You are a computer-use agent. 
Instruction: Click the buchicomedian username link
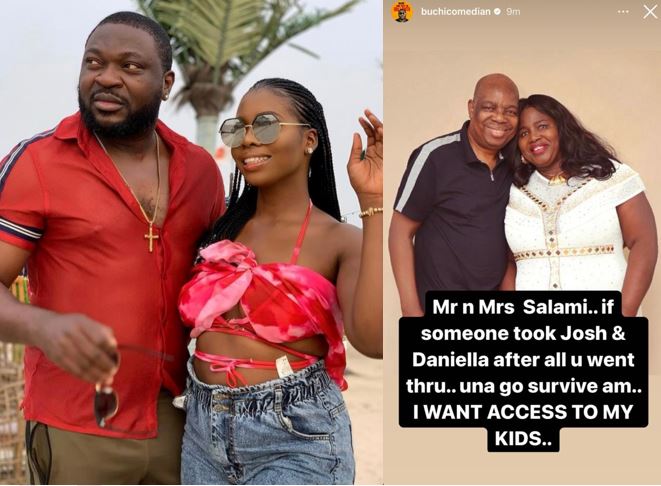pos(455,11)
